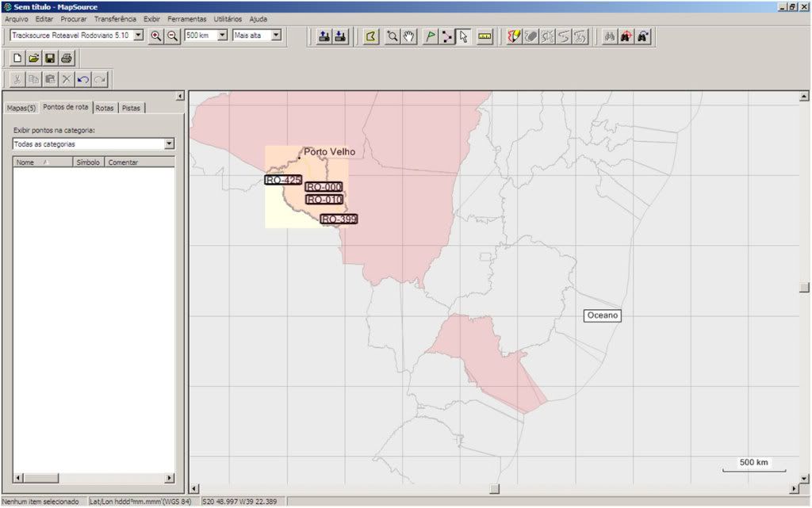This screenshot has height=508, width=812.
Task: Select the Hand pan tool
Action: 409,36
